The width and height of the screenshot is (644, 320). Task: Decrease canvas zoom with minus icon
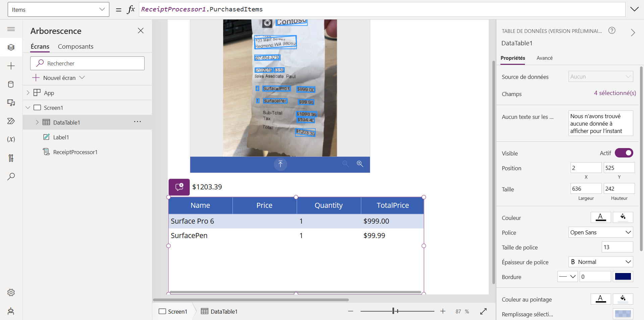(351, 311)
